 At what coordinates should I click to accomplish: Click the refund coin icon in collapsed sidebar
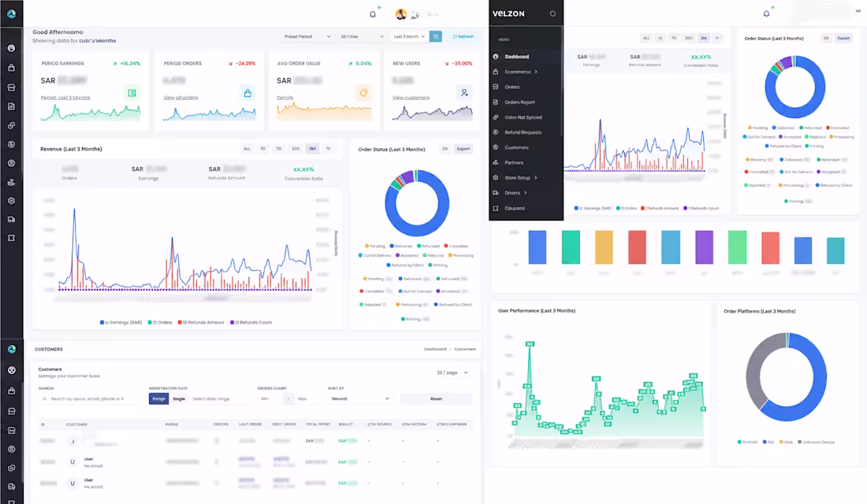point(11,144)
